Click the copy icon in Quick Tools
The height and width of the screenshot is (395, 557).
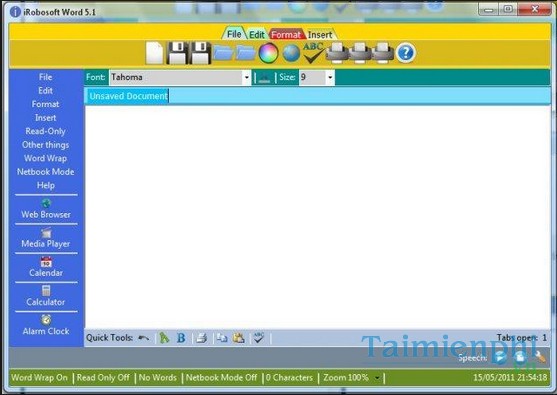[222, 338]
